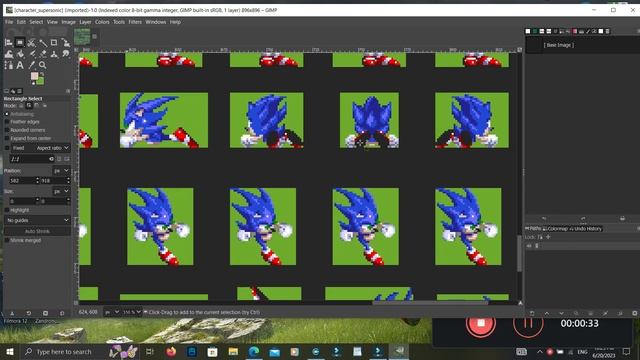
Task: Open Position units px dropdown
Action: click(61, 171)
